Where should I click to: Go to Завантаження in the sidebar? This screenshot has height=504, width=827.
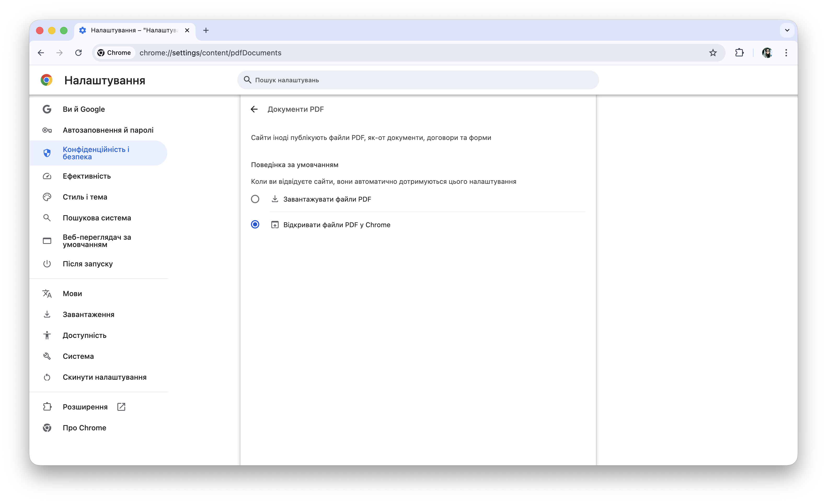88,314
